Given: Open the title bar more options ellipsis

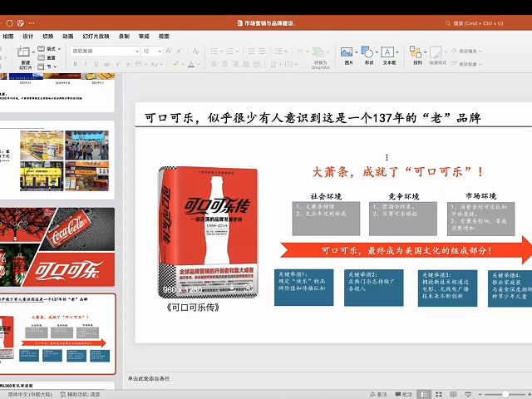Looking at the screenshot, I should pyautogui.click(x=32, y=23).
